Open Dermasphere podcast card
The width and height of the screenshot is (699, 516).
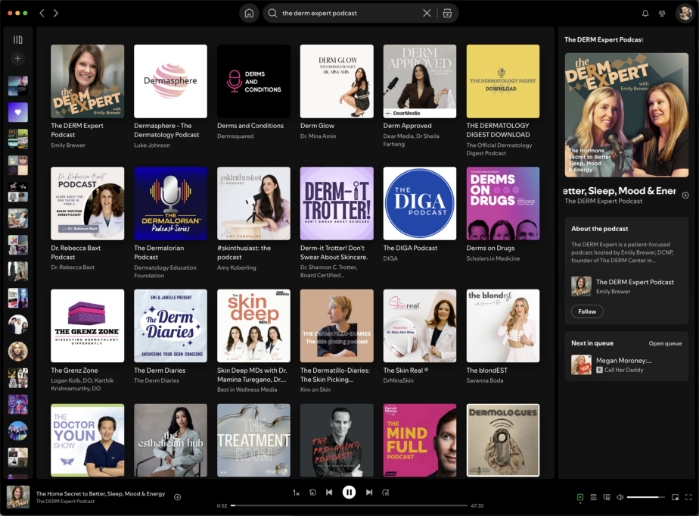pos(170,96)
